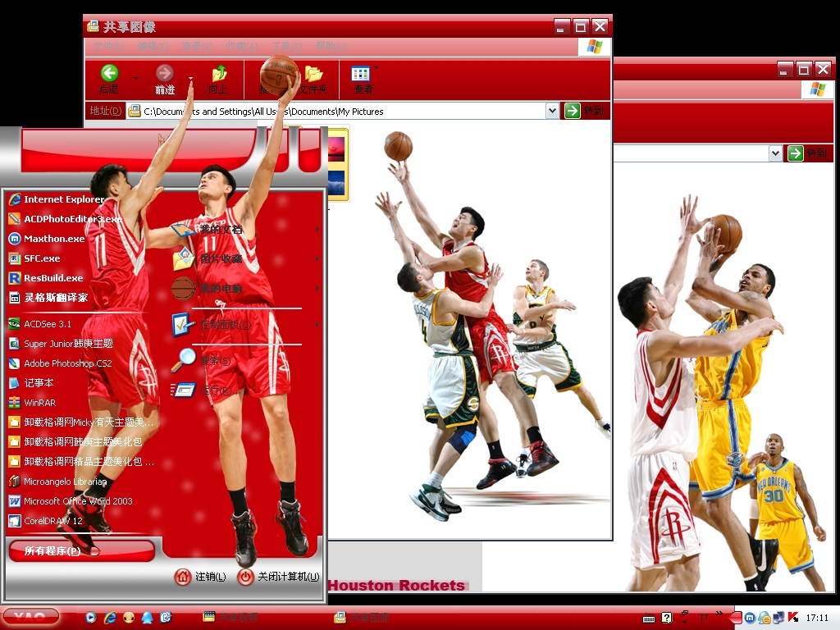
Task: Click the 转到 Go button in the back window
Action: (x=807, y=153)
